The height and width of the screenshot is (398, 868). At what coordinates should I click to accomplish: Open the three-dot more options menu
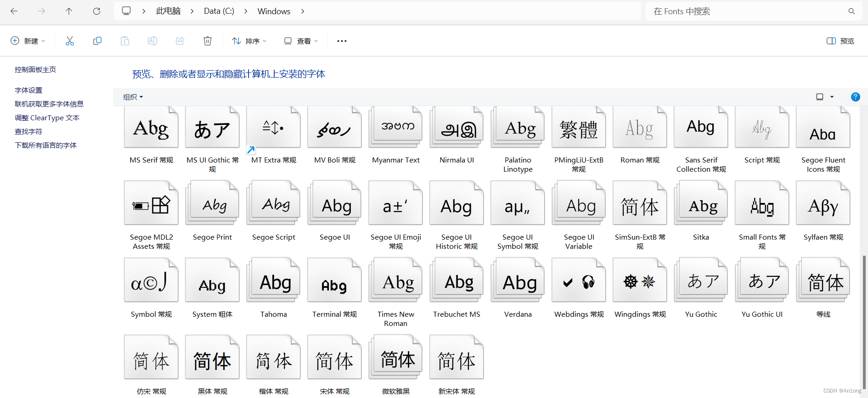[x=342, y=41]
